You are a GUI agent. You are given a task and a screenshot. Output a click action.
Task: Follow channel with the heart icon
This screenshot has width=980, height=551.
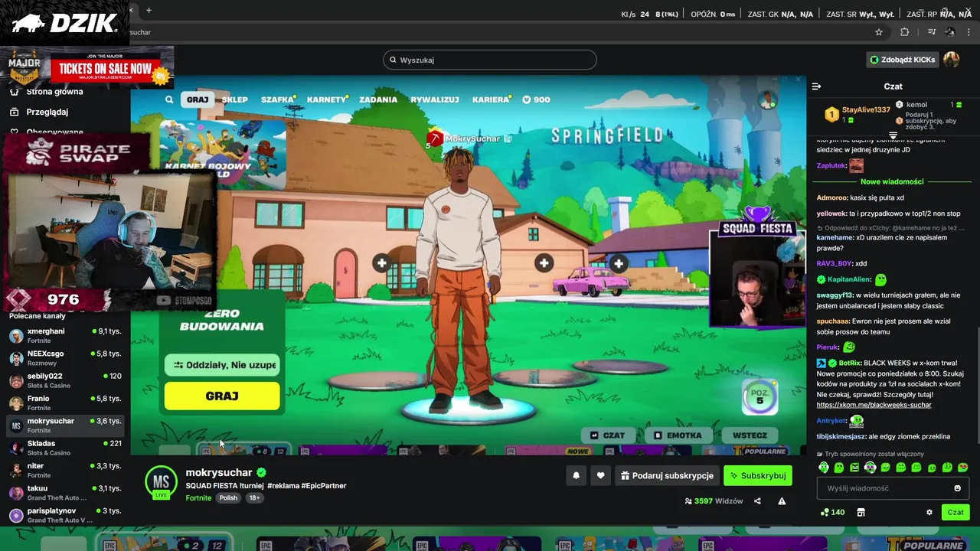[x=600, y=475]
